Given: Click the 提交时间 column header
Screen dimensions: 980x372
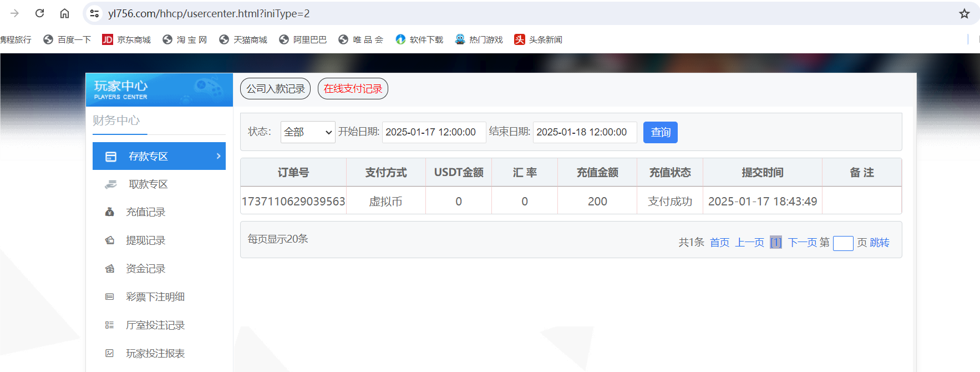Looking at the screenshot, I should [763, 173].
